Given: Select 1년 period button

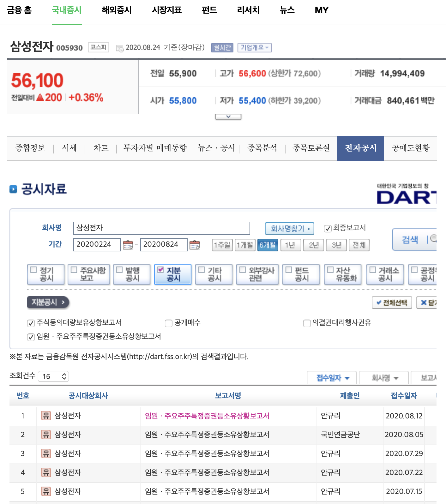Looking at the screenshot, I should coord(291,245).
